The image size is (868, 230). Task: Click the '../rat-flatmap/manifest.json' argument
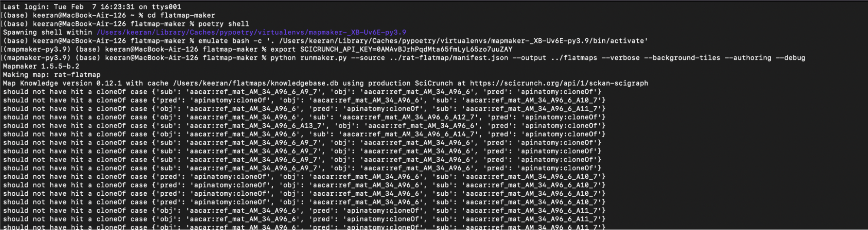pos(449,58)
